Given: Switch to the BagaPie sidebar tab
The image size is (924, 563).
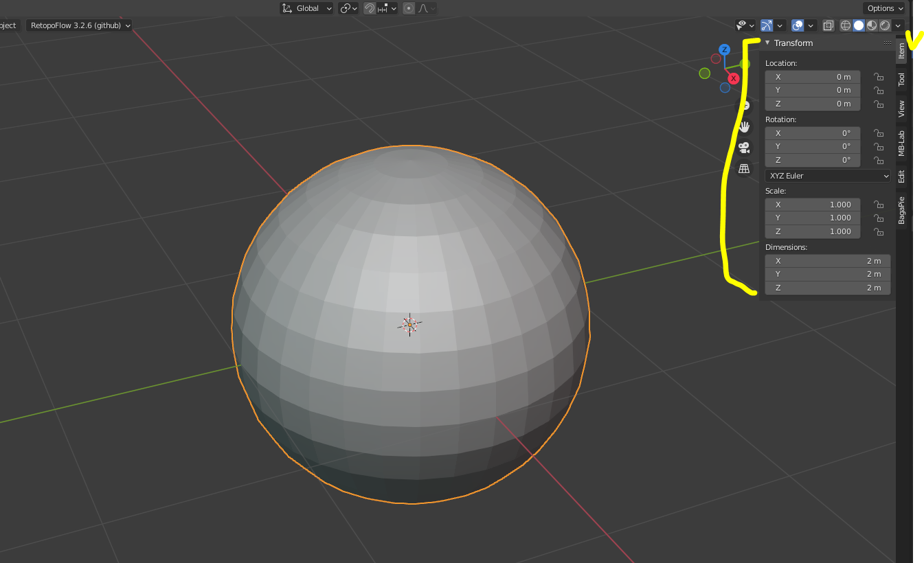Looking at the screenshot, I should tap(902, 209).
